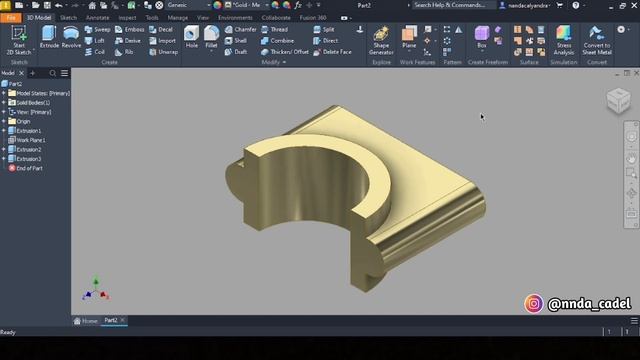This screenshot has height=360, width=640.
Task: Expand the Extrusion2 feature
Action: point(4,149)
